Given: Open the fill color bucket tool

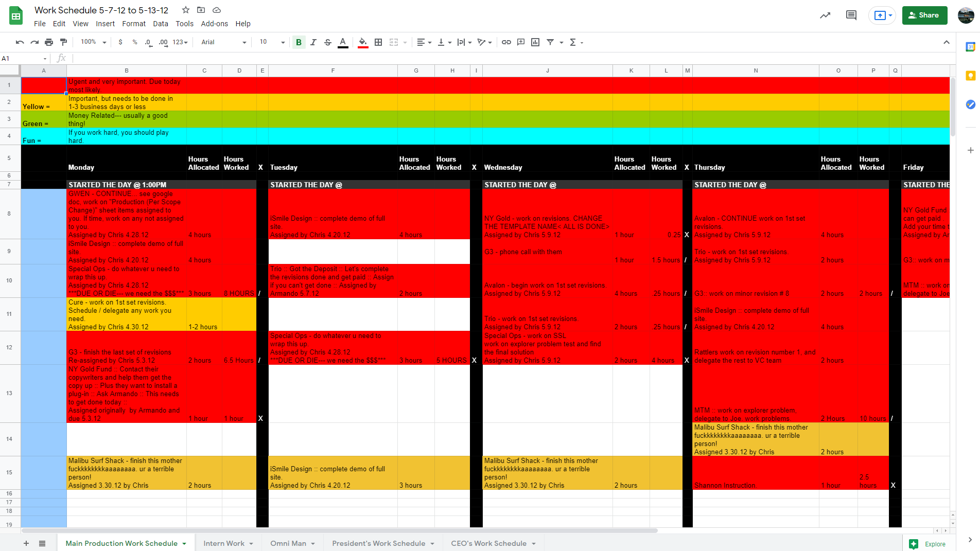Looking at the screenshot, I should [x=363, y=42].
